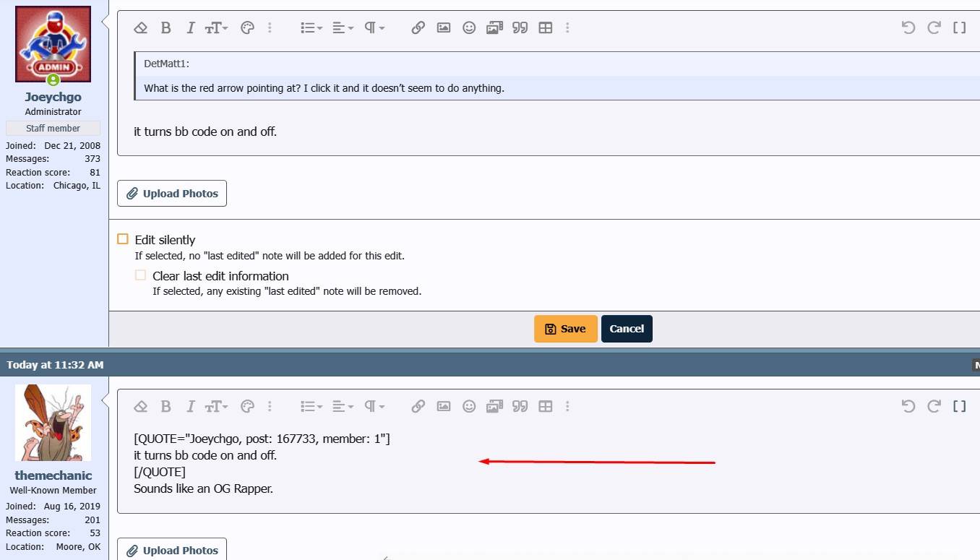Viewport: 980px width, 560px height.
Task: Open more options menu after text color
Action: pyautogui.click(x=270, y=27)
